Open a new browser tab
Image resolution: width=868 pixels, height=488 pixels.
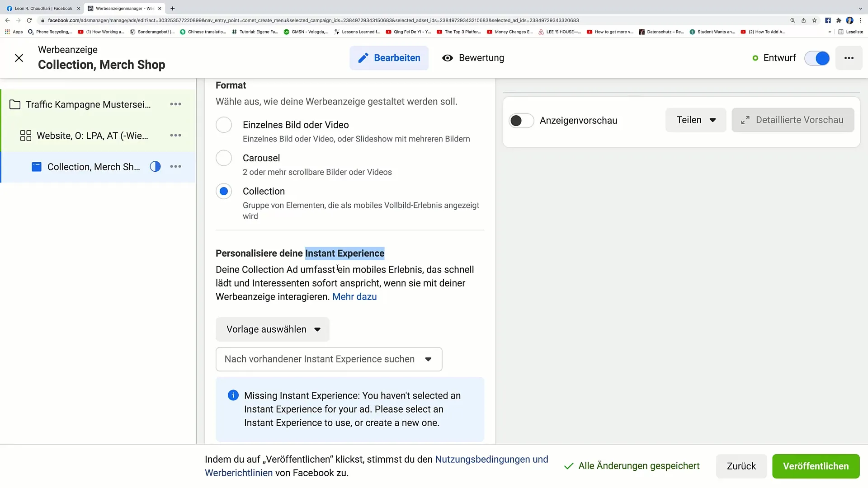(173, 9)
